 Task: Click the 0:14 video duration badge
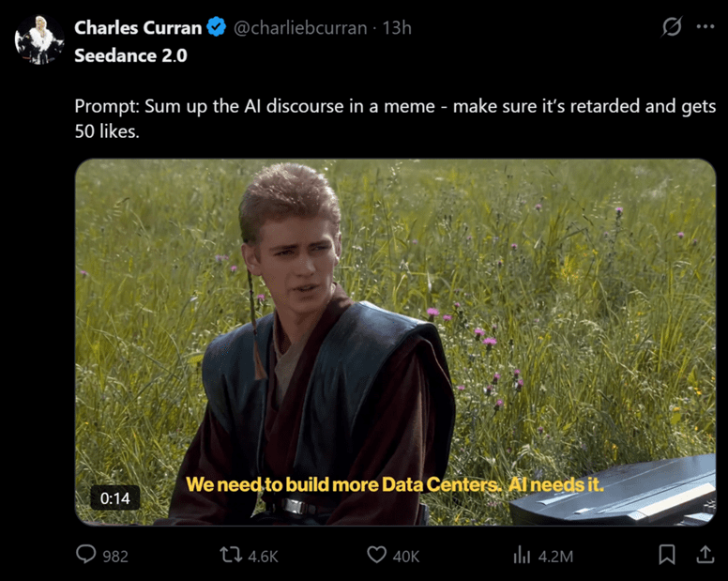[114, 498]
